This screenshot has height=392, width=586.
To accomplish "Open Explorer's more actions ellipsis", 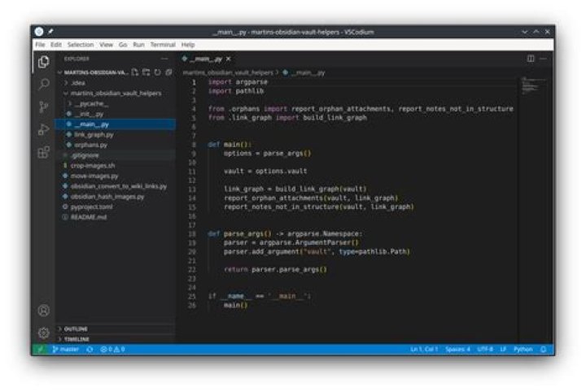I will tap(164, 59).
